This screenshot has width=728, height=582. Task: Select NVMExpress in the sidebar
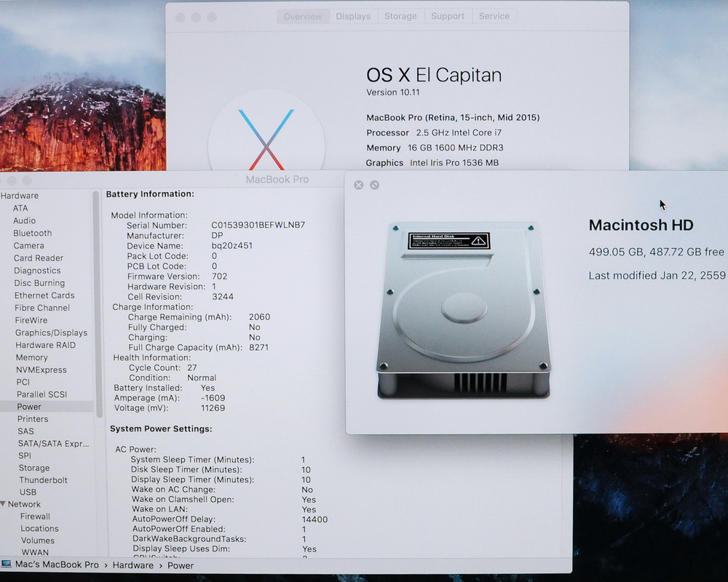(x=41, y=370)
